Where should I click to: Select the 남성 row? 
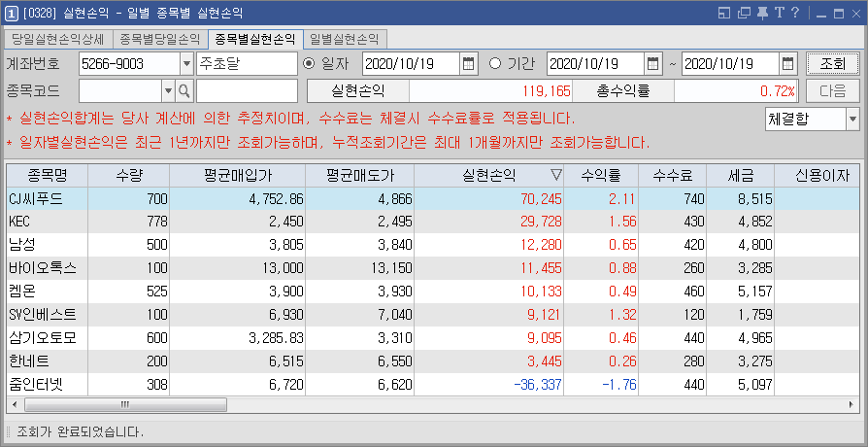click(433, 245)
